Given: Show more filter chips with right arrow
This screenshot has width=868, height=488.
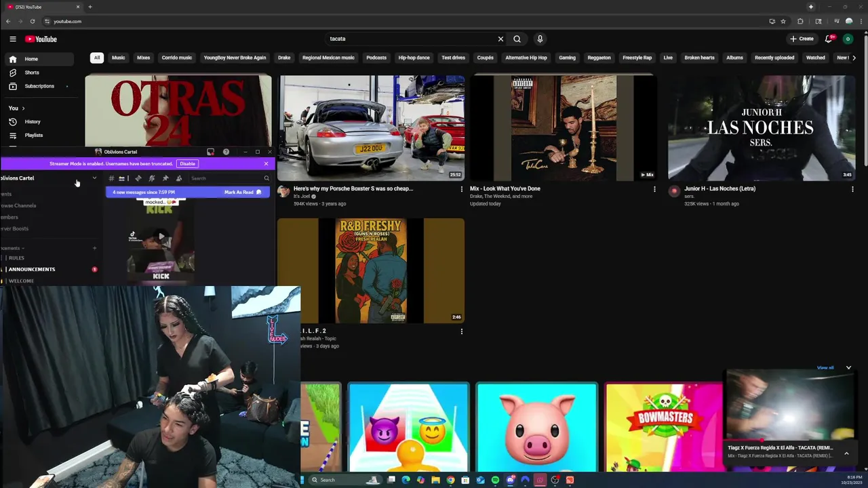Looking at the screenshot, I should pos(854,58).
